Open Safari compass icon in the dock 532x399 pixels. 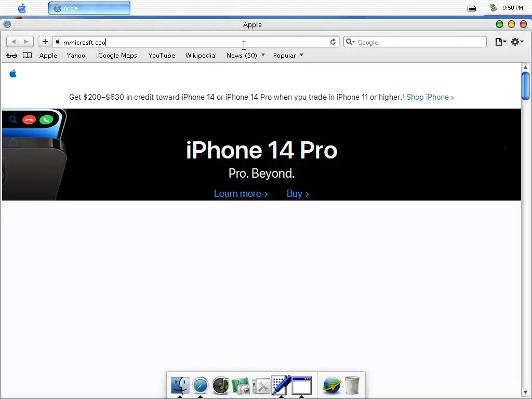pyautogui.click(x=200, y=386)
